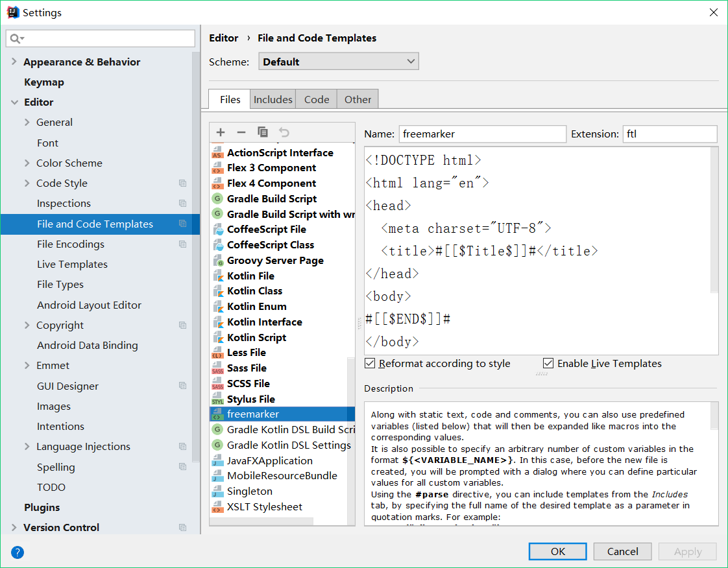Open the Plugins settings page
Image resolution: width=728 pixels, height=568 pixels.
click(42, 508)
